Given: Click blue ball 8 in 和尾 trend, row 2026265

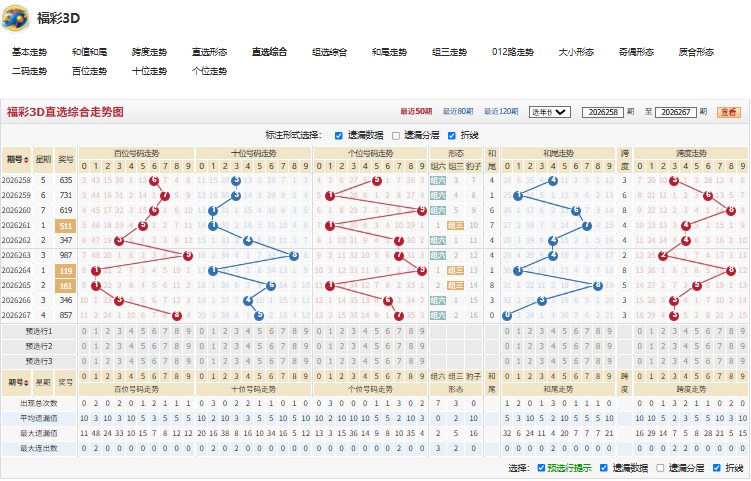Looking at the screenshot, I should (x=598, y=286).
